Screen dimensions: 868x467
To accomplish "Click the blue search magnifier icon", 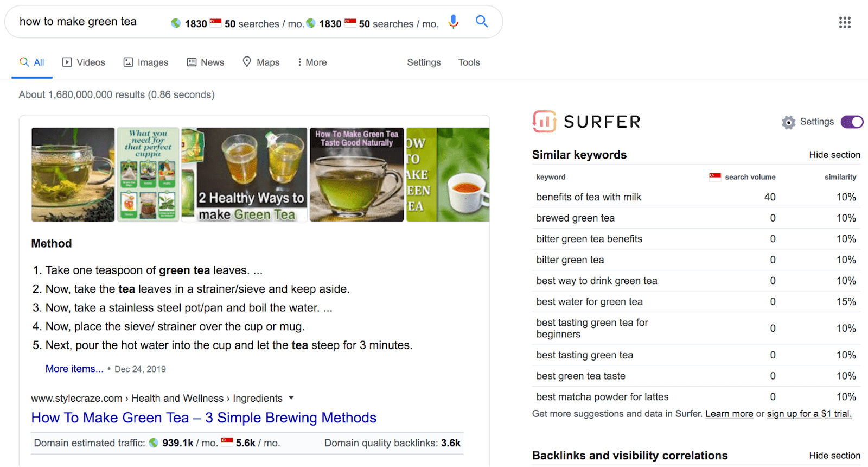I will click(x=482, y=22).
